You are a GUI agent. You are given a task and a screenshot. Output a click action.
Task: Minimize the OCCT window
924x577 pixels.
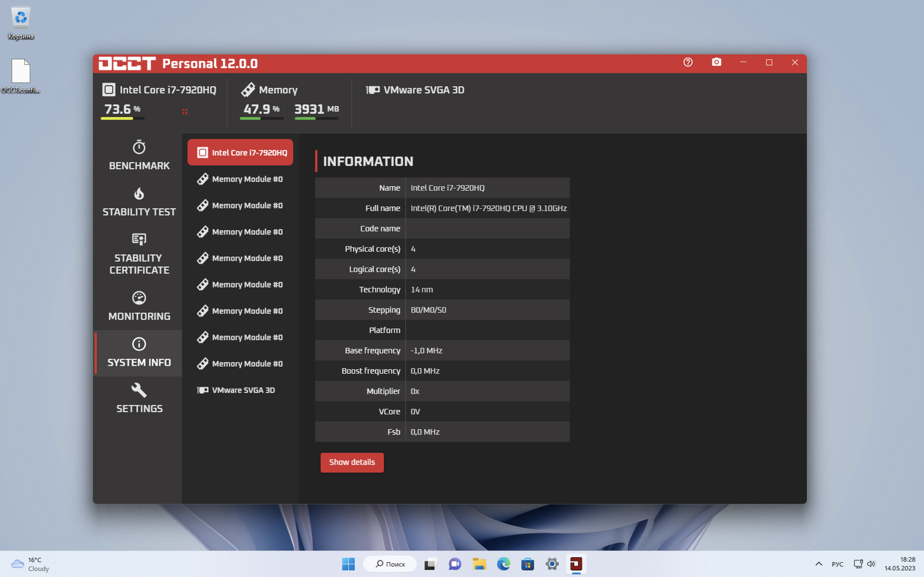[744, 62]
